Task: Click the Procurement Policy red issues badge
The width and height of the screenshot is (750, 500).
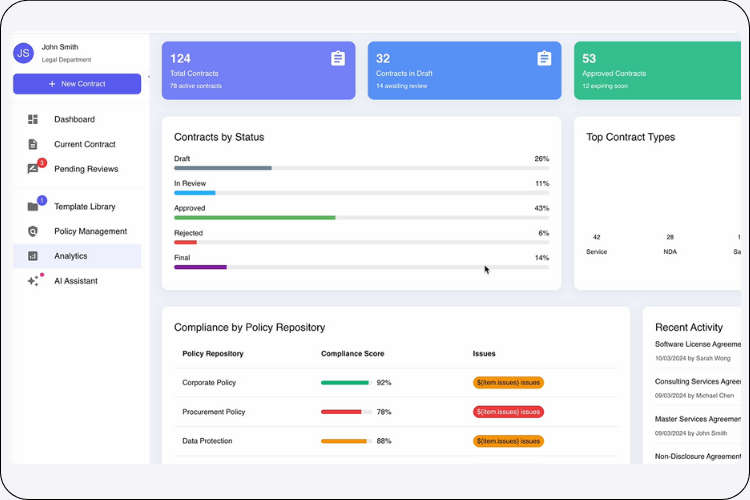Action: [508, 412]
